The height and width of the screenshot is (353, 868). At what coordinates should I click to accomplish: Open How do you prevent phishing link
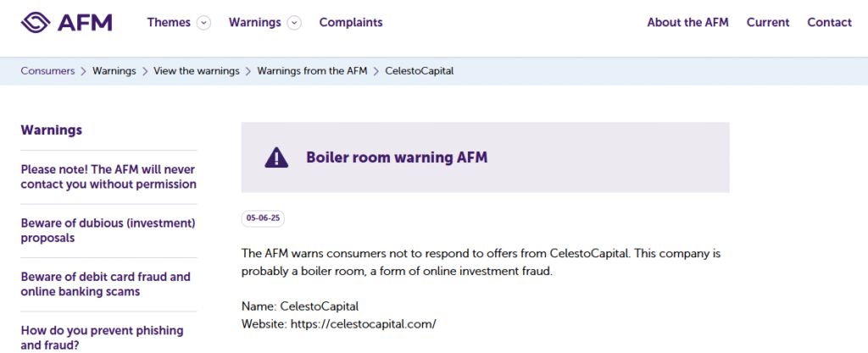point(103,338)
